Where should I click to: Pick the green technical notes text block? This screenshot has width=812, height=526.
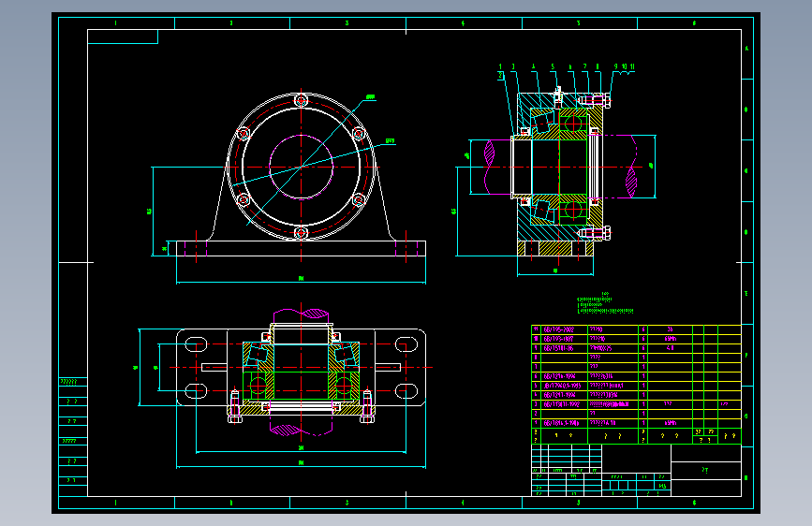coord(605,303)
